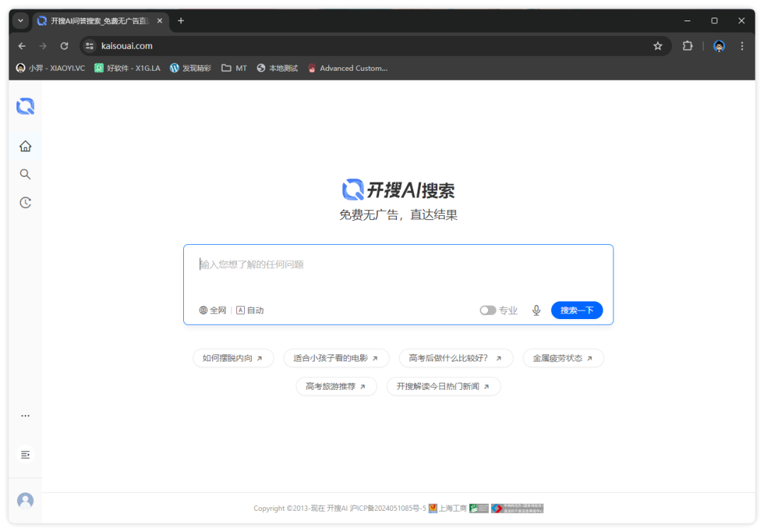Click the browser forward arrow
The image size is (764, 532).
point(43,46)
